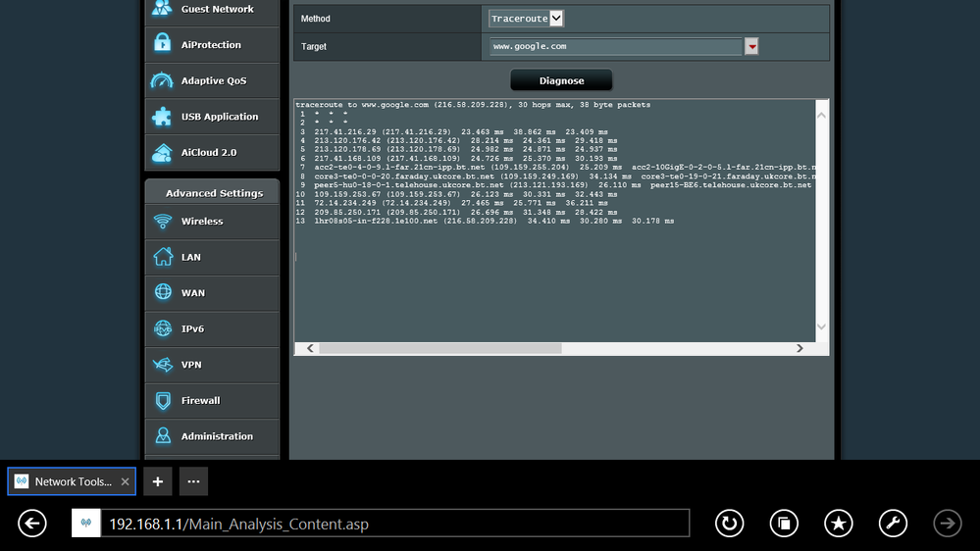Click the site favicon in the address bar
980x551 pixels.
(86, 524)
